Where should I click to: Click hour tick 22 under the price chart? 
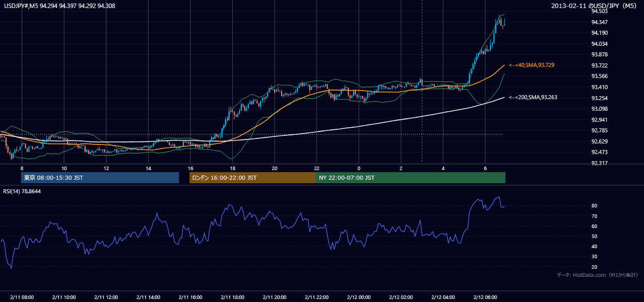click(316, 168)
